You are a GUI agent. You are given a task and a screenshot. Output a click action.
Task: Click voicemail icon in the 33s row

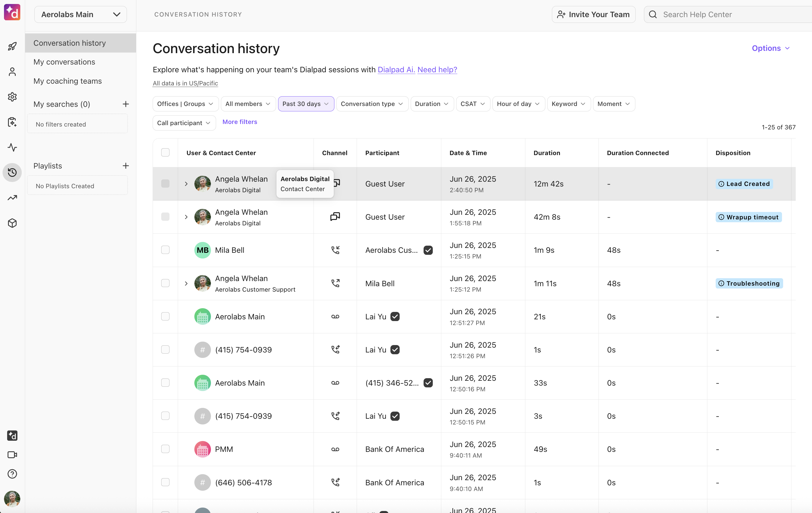[x=335, y=383]
